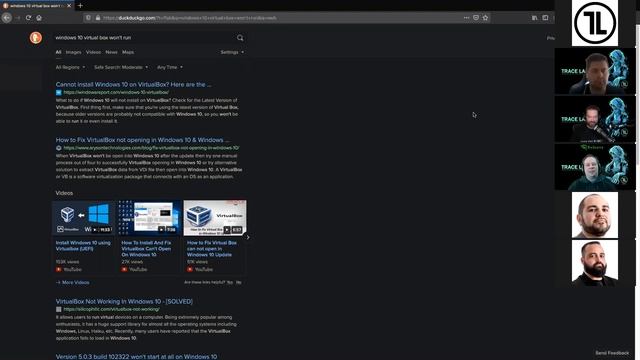Screen dimensions: 640x360
Task: Click the TL logo tile in the participant panel
Action: click(x=595, y=23)
